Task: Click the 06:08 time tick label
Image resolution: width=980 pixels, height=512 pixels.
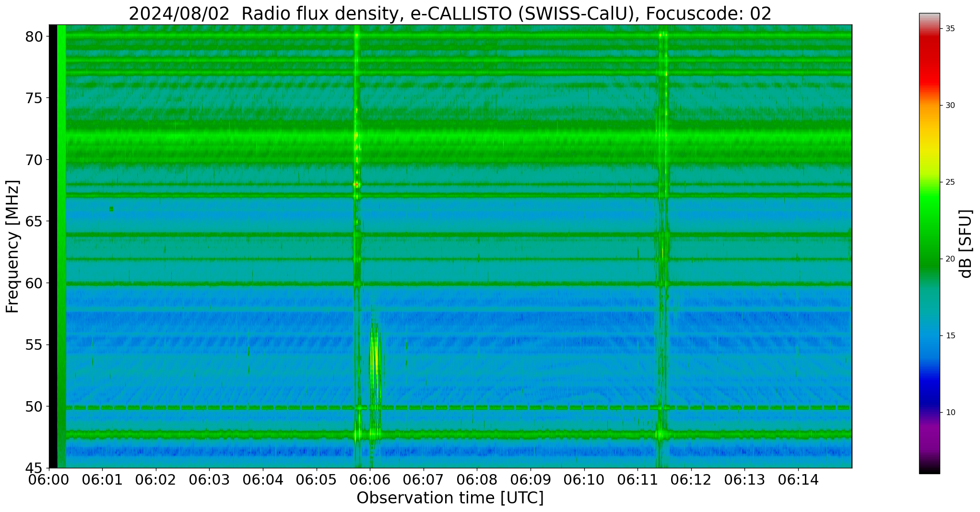Action: pyautogui.click(x=477, y=479)
